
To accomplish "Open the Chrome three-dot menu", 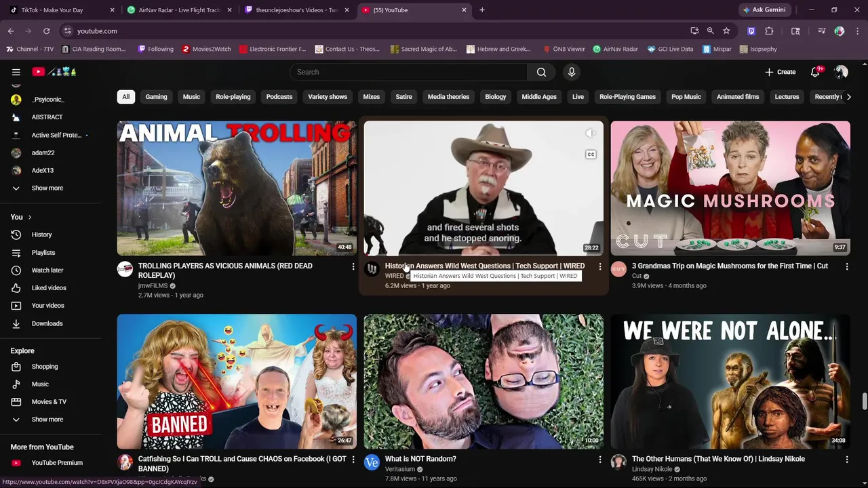I will [x=857, y=31].
